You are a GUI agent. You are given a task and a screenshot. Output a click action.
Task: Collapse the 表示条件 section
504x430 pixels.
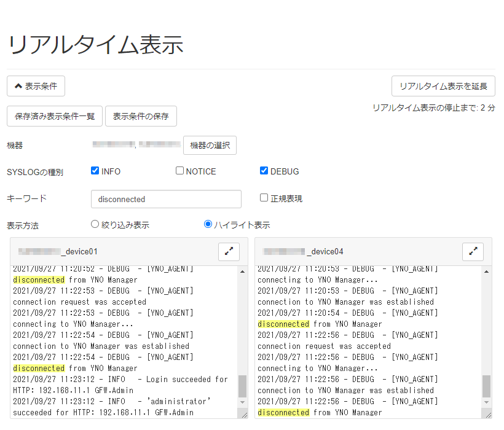tap(36, 86)
